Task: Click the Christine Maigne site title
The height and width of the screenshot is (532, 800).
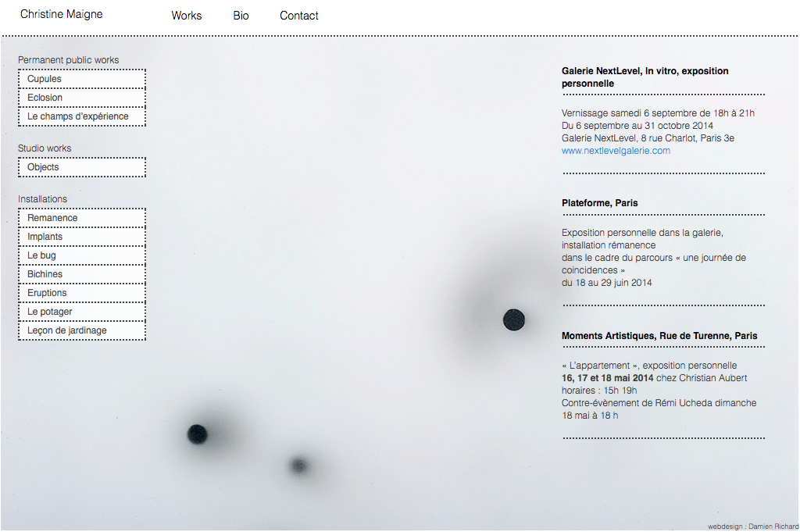Action: (x=61, y=14)
